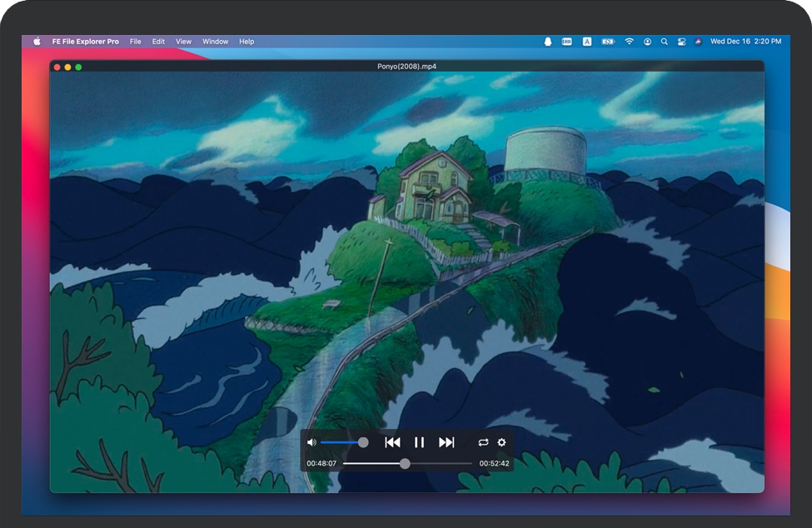Open the Wi-Fi status menu
Image resolution: width=812 pixels, height=528 pixels.
click(x=629, y=42)
